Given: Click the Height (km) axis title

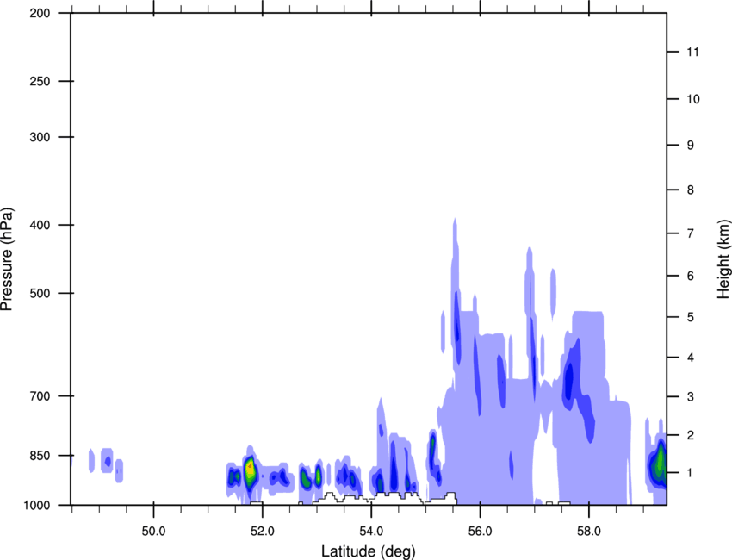Looking at the screenshot, I should [x=723, y=258].
